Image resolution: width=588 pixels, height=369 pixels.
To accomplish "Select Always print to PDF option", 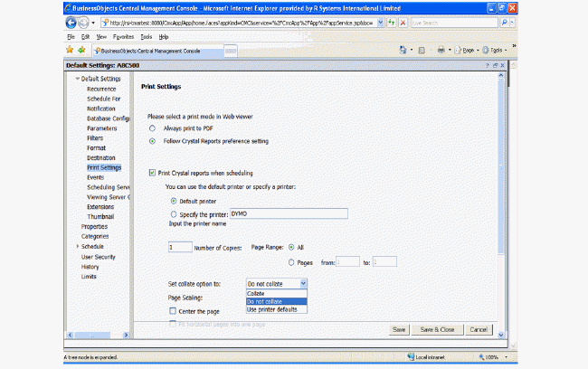I will click(151, 129).
